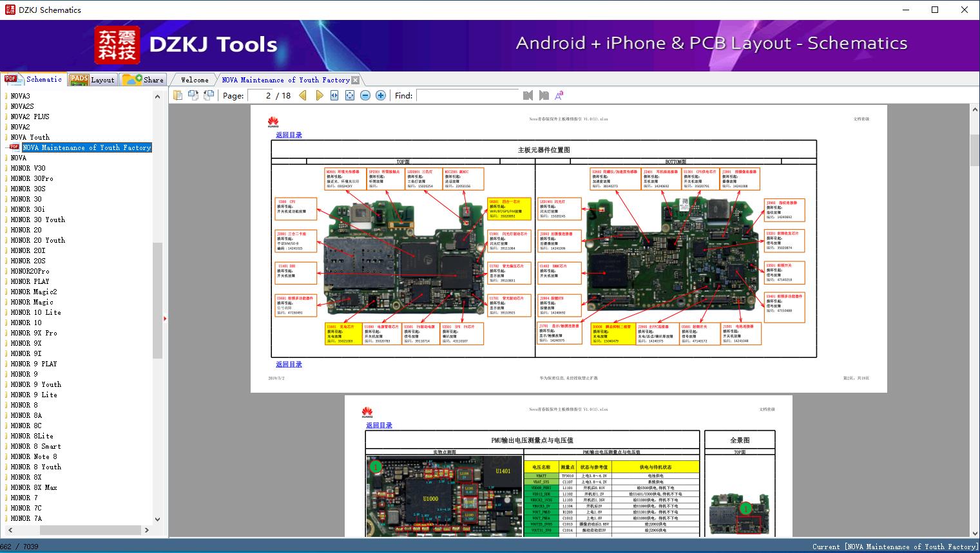Open the NOVA3 folder in the tree
This screenshot has height=553, width=980.
click(20, 96)
